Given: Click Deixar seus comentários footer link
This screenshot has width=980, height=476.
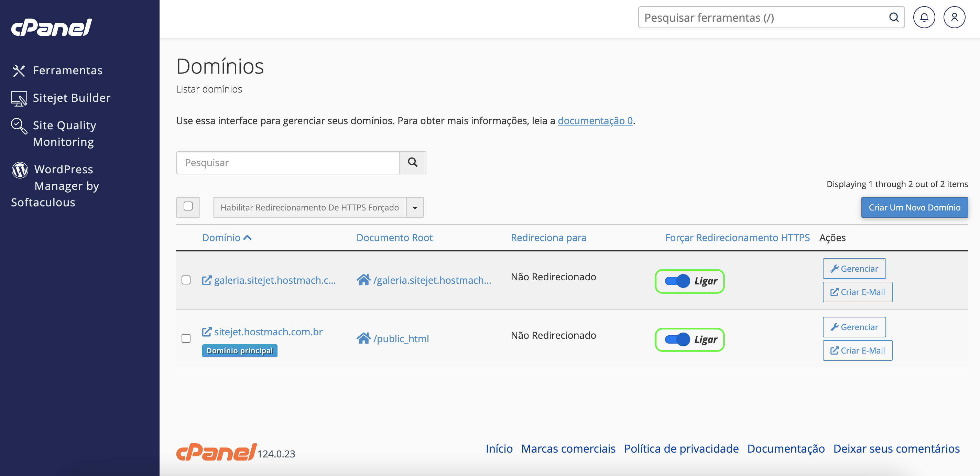Looking at the screenshot, I should 896,449.
